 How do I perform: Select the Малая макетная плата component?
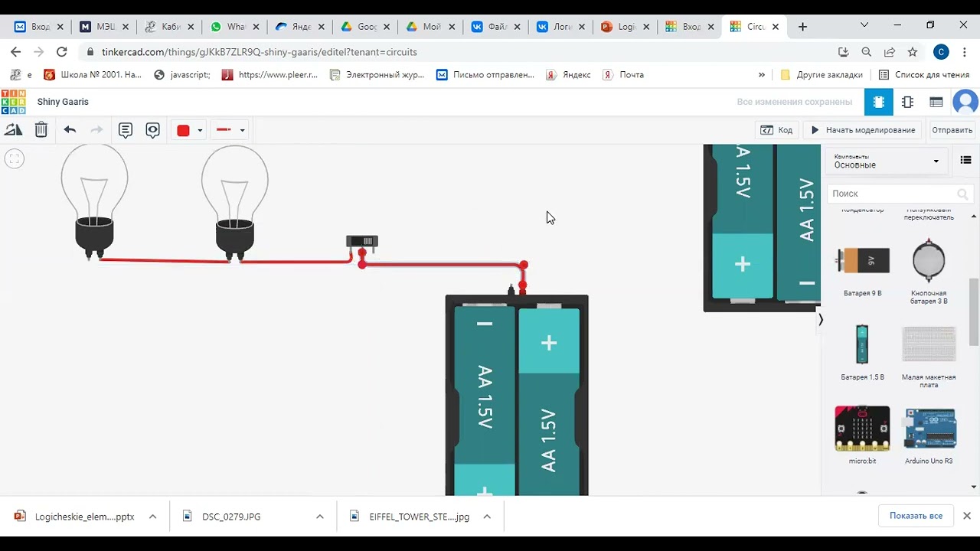929,357
